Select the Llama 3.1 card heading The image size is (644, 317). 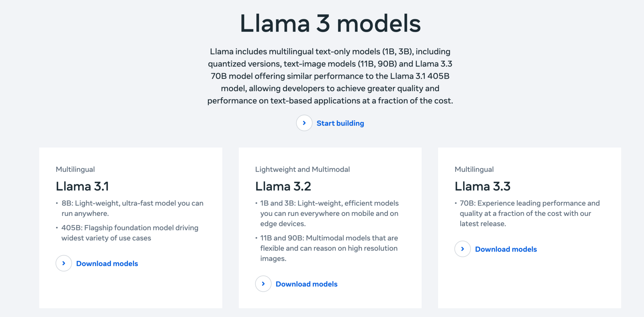click(x=82, y=186)
